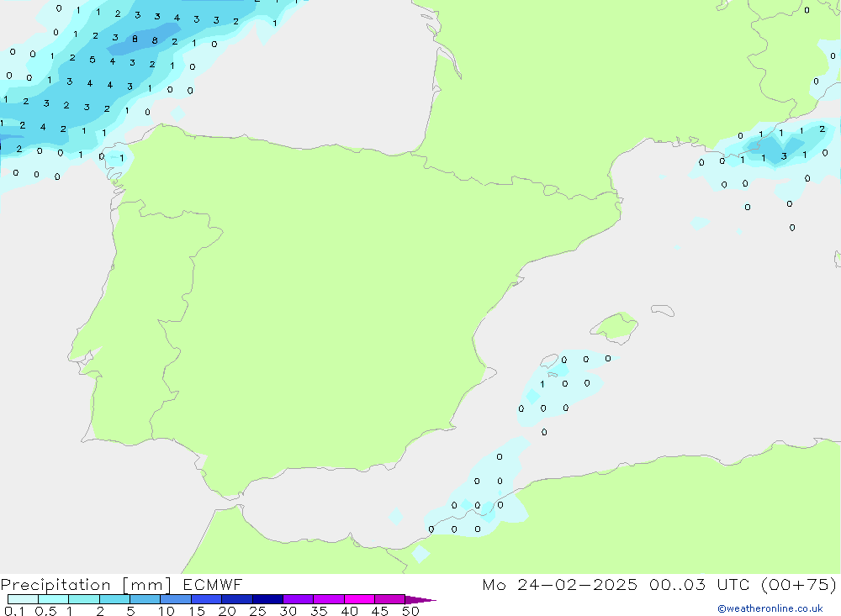Pick the 10 to 15 legend swatch
The image size is (841, 616).
176,599
